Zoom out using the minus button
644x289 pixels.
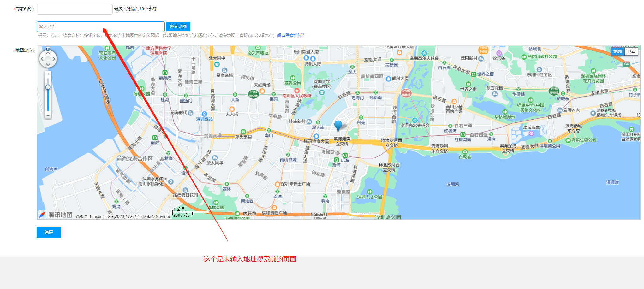click(x=48, y=115)
